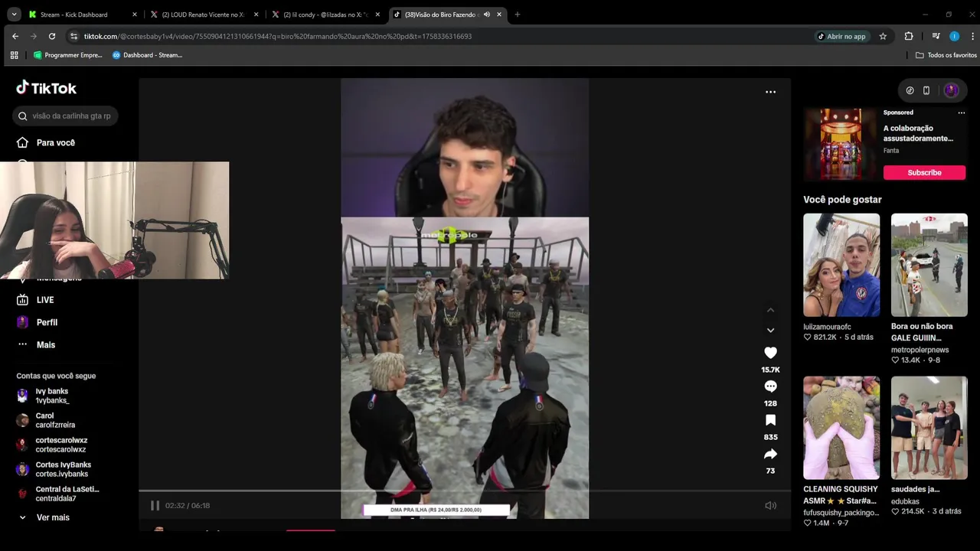Open the tab search dropdown arrow
This screenshot has width=980, height=551.
pos(14,15)
